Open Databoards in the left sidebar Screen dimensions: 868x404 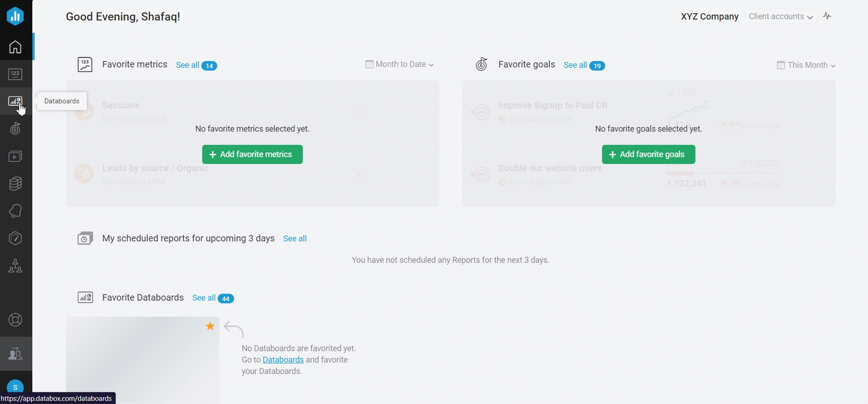click(x=15, y=101)
